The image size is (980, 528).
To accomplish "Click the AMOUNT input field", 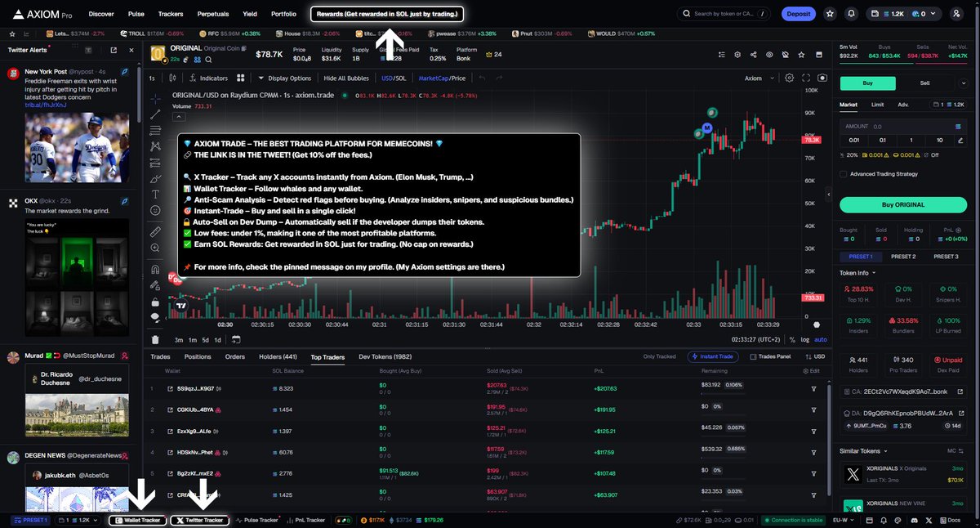I will [x=905, y=127].
